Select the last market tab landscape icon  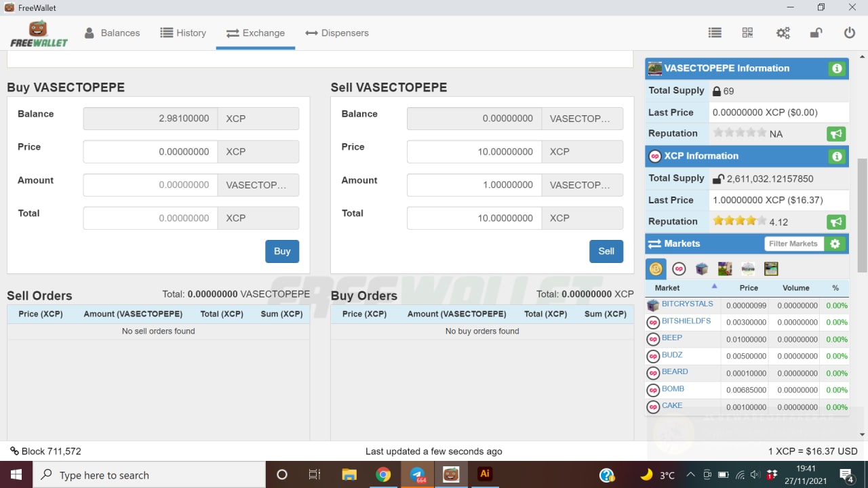tap(771, 269)
